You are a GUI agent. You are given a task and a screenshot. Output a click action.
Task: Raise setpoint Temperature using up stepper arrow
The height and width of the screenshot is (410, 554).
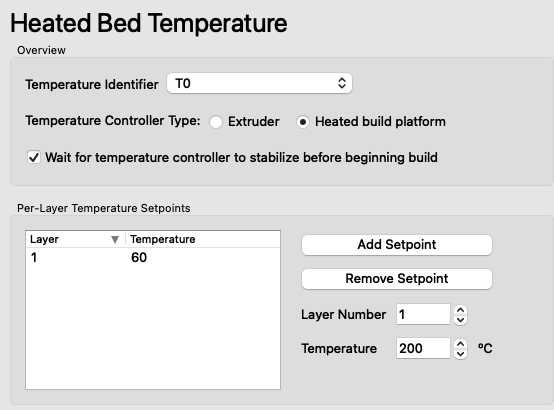(x=460, y=344)
